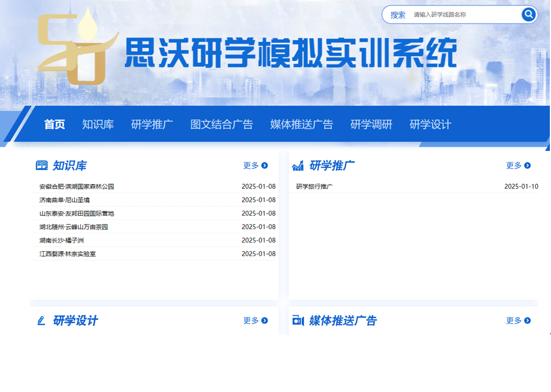Image resolution: width=551 pixels, height=392 pixels.
Task: Click 更多 arrow in 知识库 panel
Action: (255, 165)
